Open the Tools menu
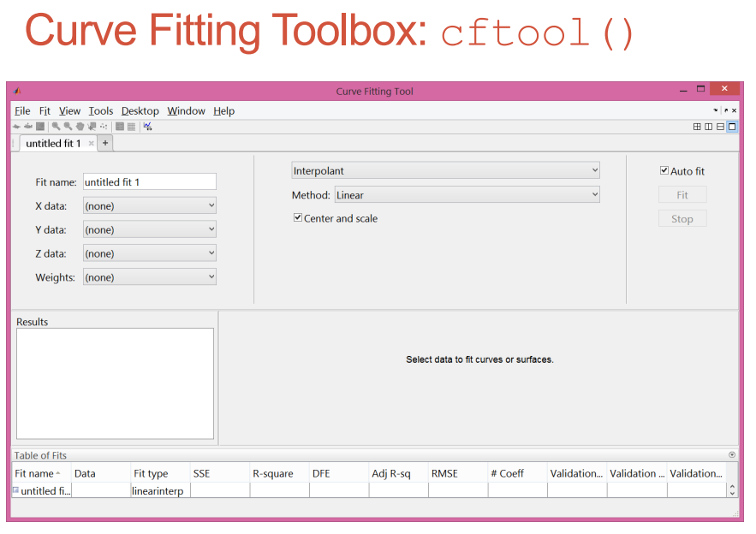 click(101, 111)
